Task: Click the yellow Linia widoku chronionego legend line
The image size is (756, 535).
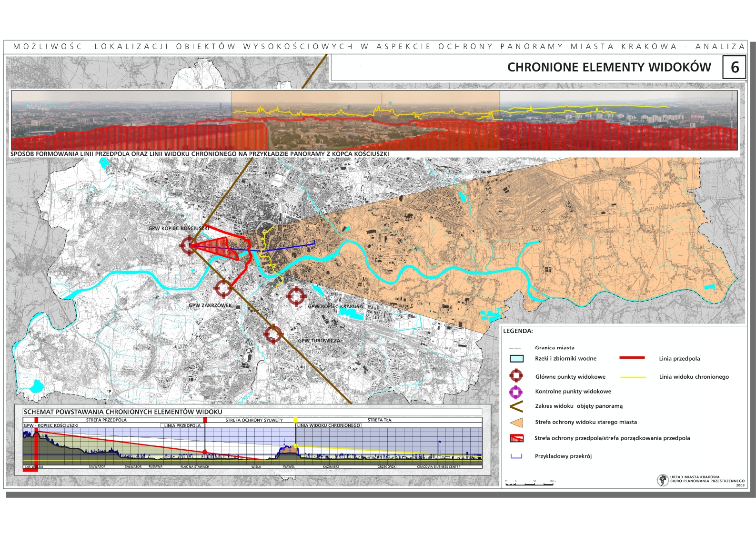Action: tap(633, 377)
